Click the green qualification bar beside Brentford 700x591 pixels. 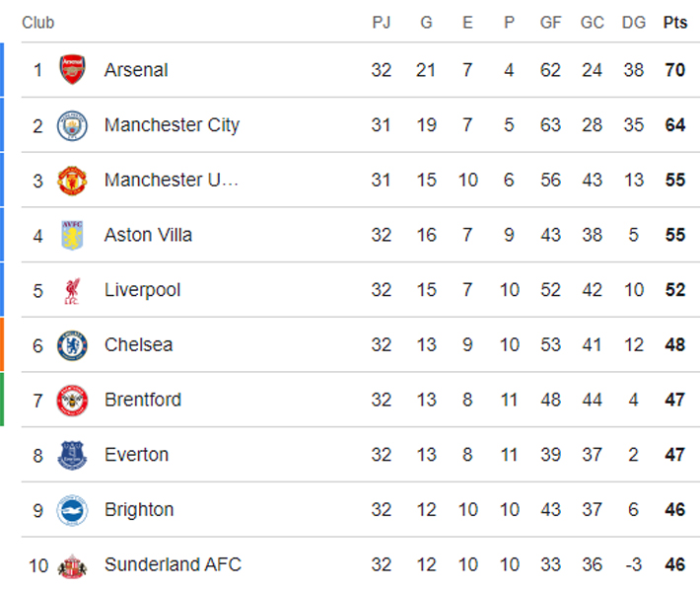(x=2, y=399)
